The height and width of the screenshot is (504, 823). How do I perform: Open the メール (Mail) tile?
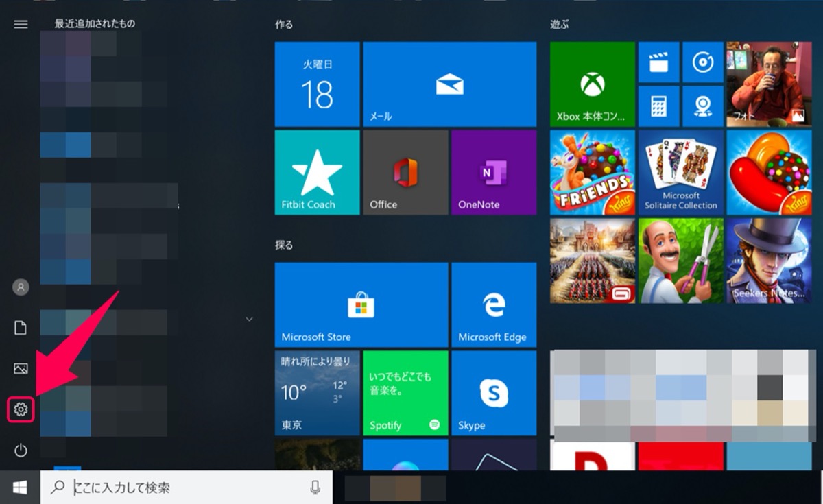pos(450,84)
